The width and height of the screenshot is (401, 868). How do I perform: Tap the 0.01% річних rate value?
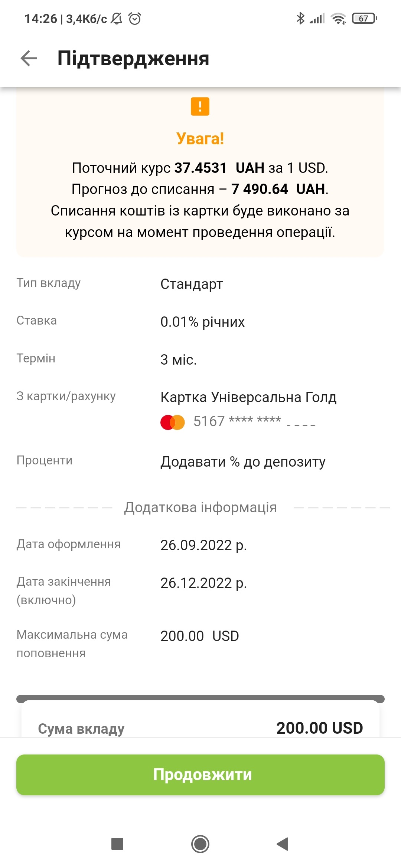pyautogui.click(x=202, y=322)
